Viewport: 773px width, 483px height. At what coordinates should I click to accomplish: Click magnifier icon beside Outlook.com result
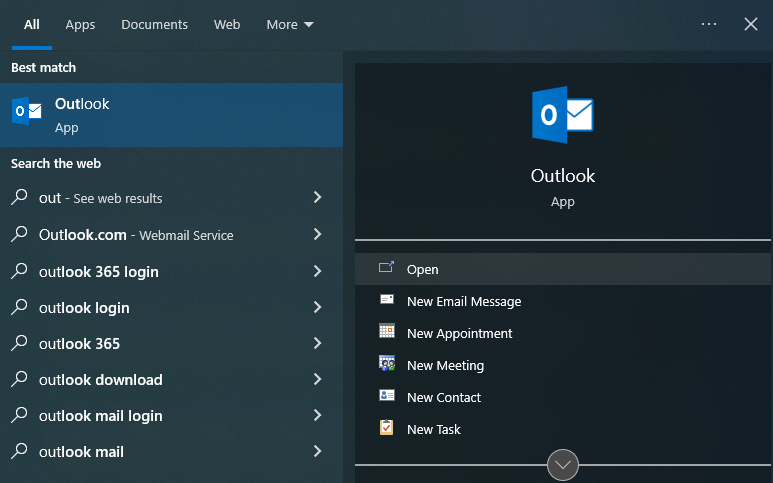pyautogui.click(x=19, y=234)
